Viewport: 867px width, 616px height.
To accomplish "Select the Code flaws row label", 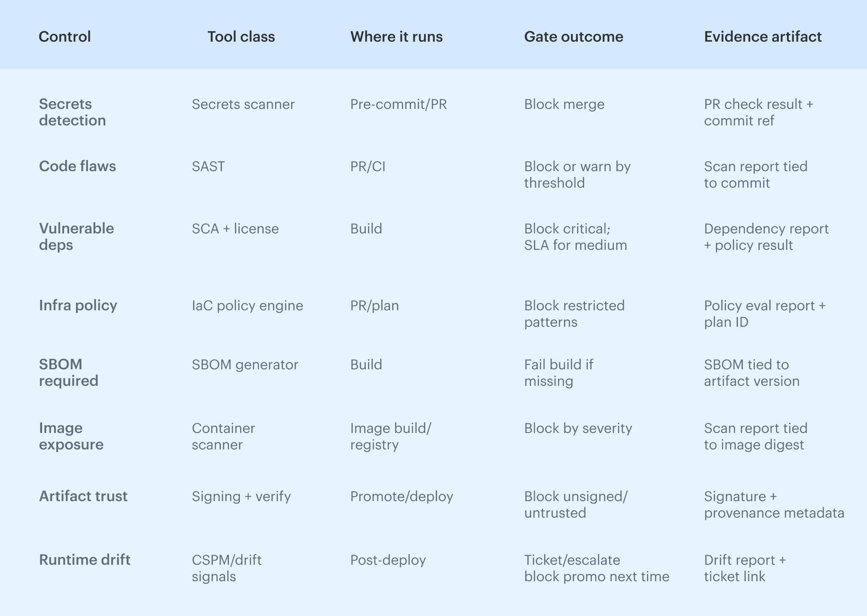I will pyautogui.click(x=77, y=166).
